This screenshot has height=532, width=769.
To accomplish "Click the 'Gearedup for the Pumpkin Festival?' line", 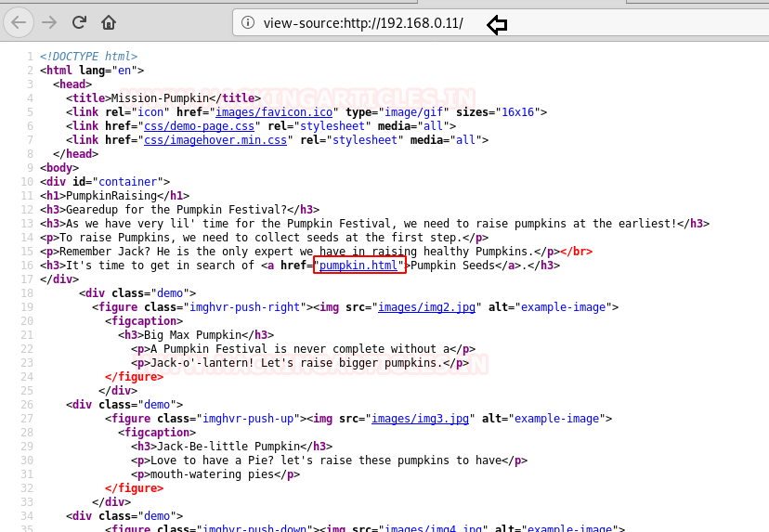I will 179,210.
